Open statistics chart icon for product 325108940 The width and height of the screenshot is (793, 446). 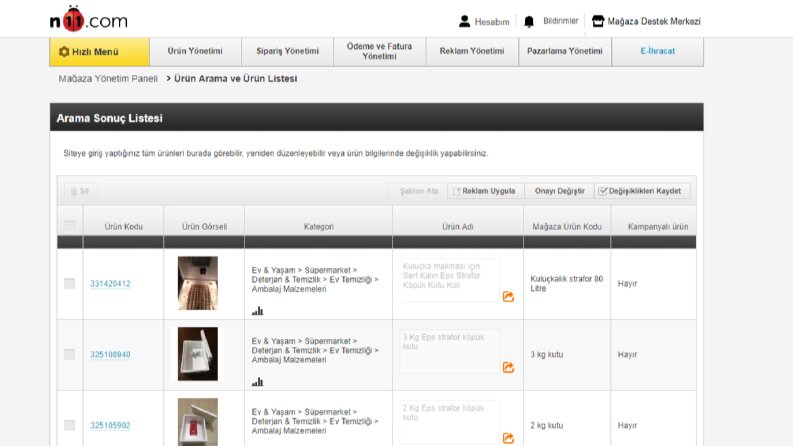[x=257, y=382]
